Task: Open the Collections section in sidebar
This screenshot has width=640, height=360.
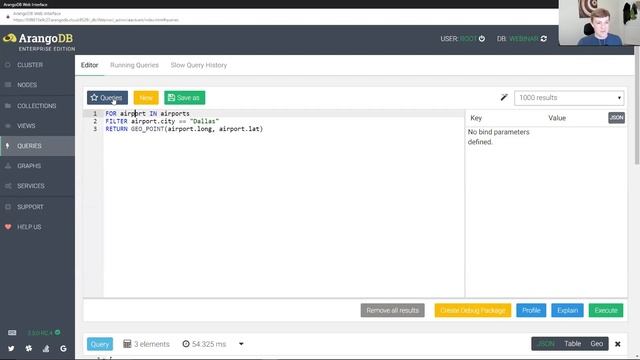Action: pos(37,106)
